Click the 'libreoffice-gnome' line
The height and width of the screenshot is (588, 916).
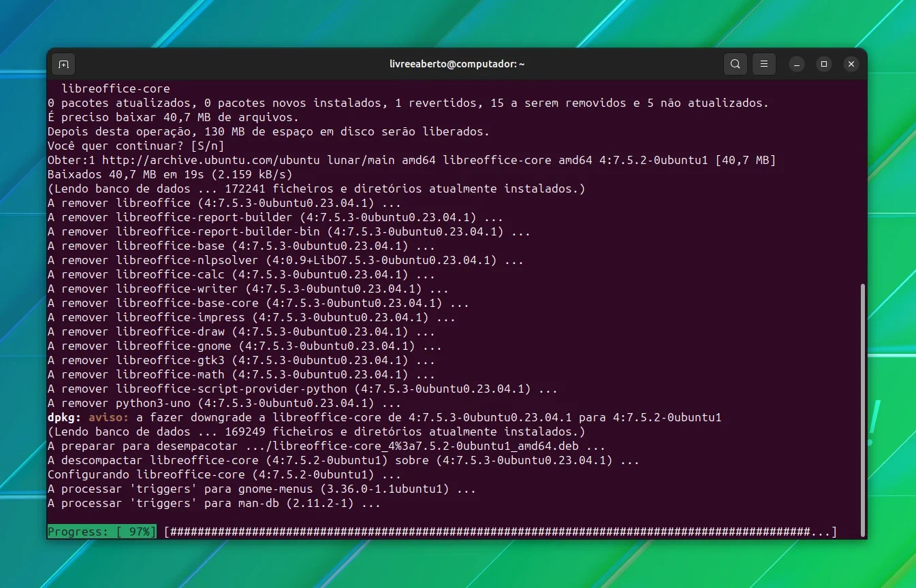tap(245, 346)
